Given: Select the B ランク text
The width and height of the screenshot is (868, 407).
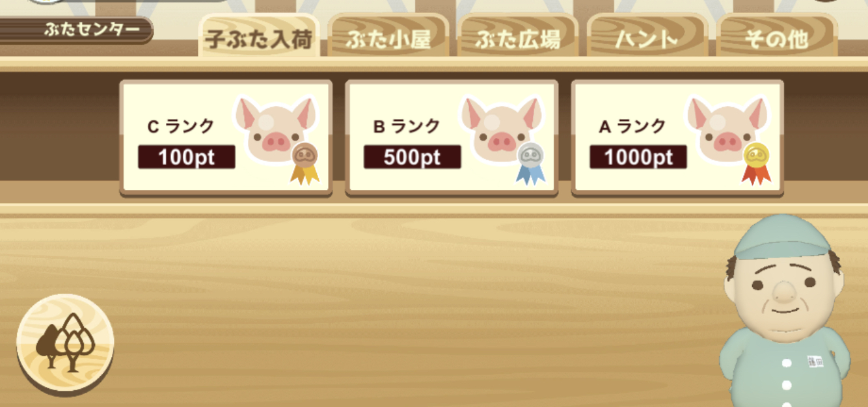Looking at the screenshot, I should (x=407, y=126).
